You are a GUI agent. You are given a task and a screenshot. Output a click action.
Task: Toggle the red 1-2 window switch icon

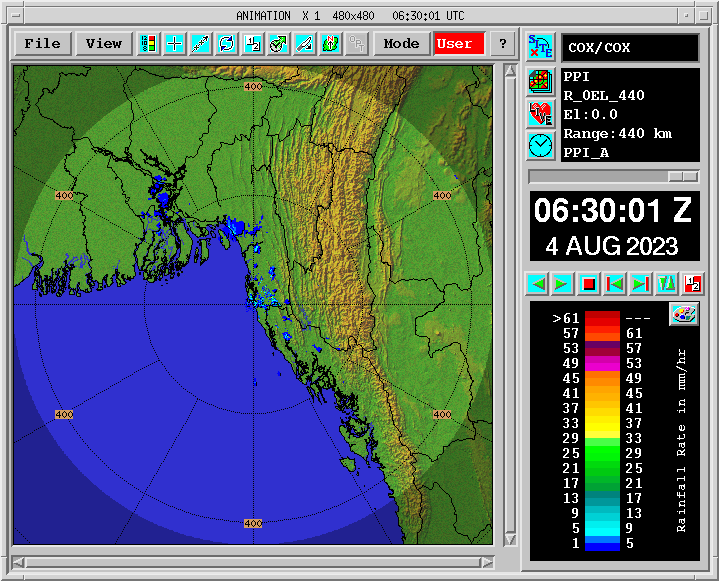coord(693,284)
